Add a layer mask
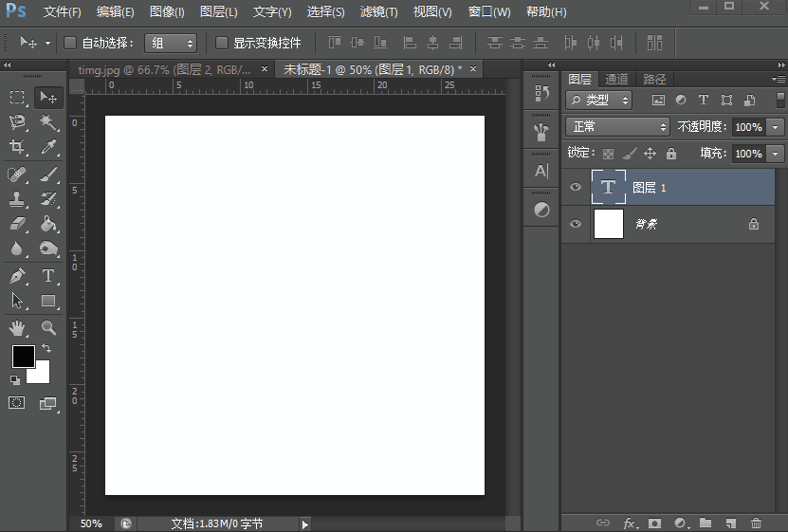The width and height of the screenshot is (788, 532). coord(654,523)
